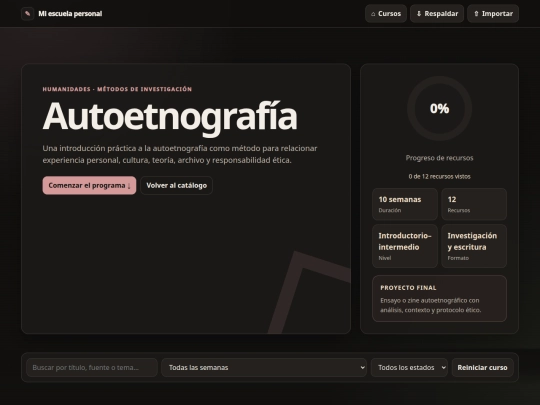
Task: Open the Todas las semanas dropdown
Action: 264,367
